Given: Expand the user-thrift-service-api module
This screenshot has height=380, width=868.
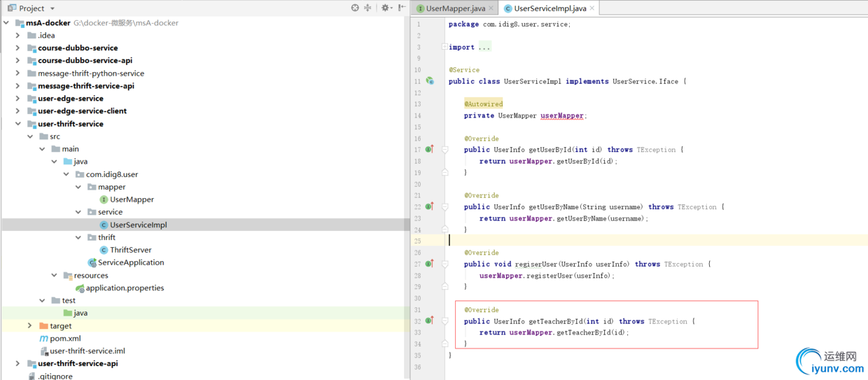Looking at the screenshot, I should 18,364.
